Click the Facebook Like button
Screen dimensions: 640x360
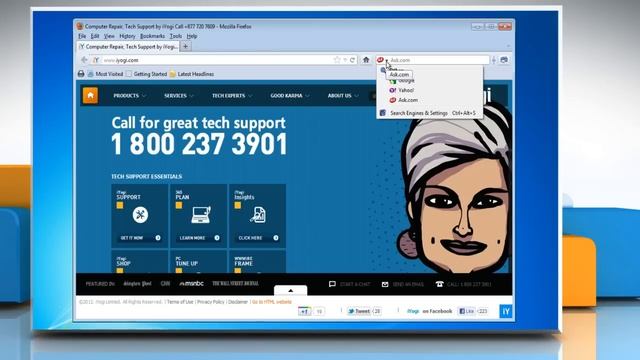tap(467, 311)
